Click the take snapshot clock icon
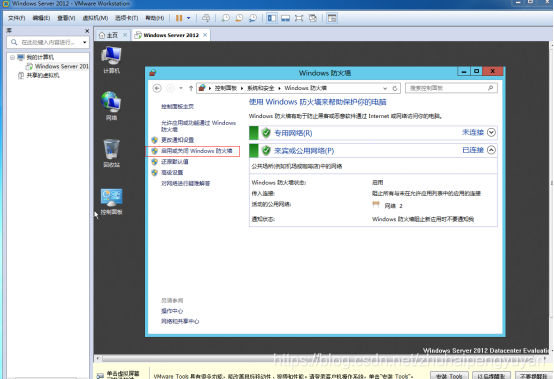The height and width of the screenshot is (379, 554). coord(225,18)
